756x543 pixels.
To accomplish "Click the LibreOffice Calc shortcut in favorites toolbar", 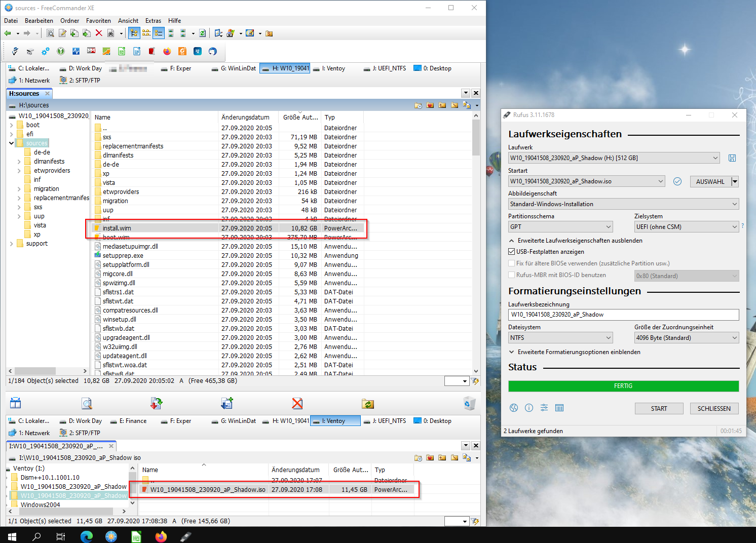I will point(122,51).
